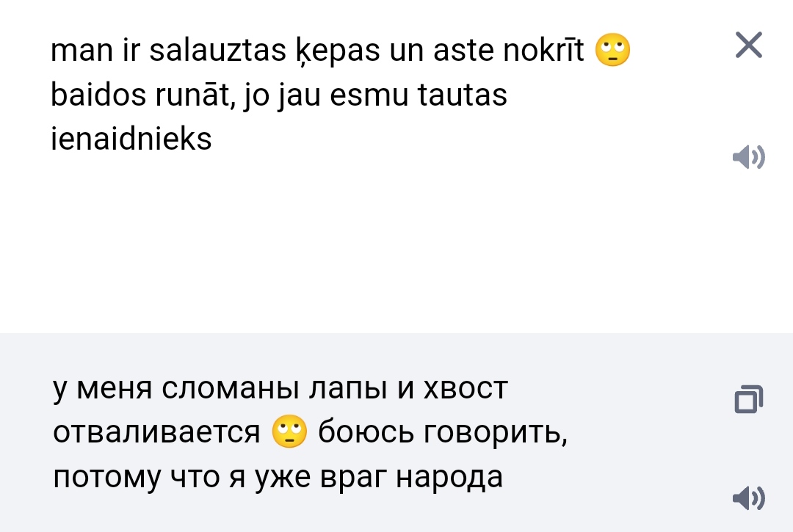This screenshot has width=793, height=532.
Task: Click the eye-roll emoji in the Russian translation
Action: pos(289,432)
